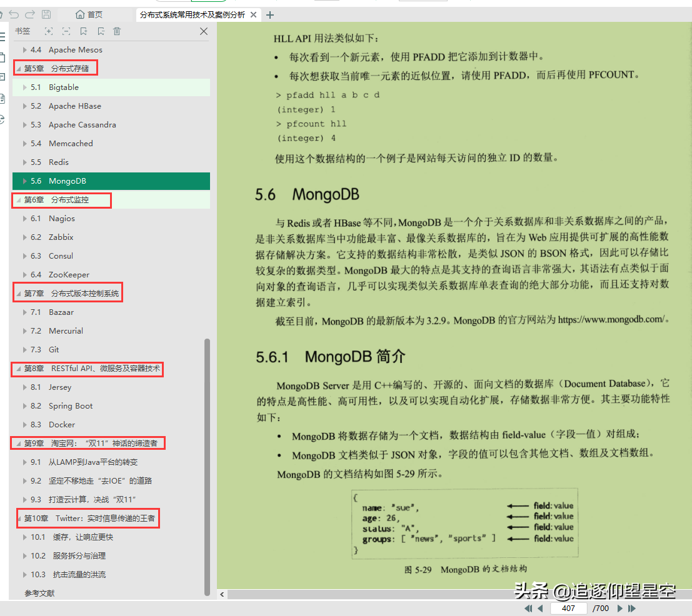Image resolution: width=692 pixels, height=616 pixels.
Task: Open bookmark 7.2 Mercurial
Action: [56, 330]
